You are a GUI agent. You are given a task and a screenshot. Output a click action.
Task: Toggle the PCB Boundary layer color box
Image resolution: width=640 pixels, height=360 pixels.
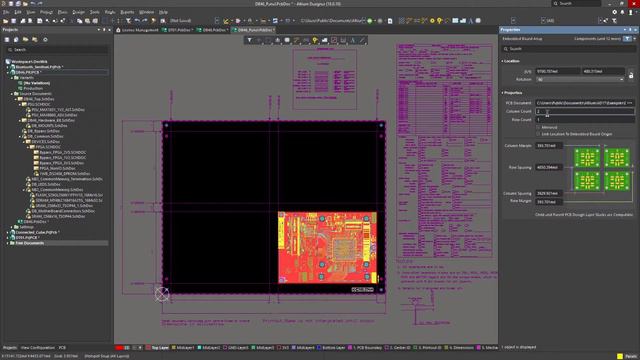(x=350, y=348)
